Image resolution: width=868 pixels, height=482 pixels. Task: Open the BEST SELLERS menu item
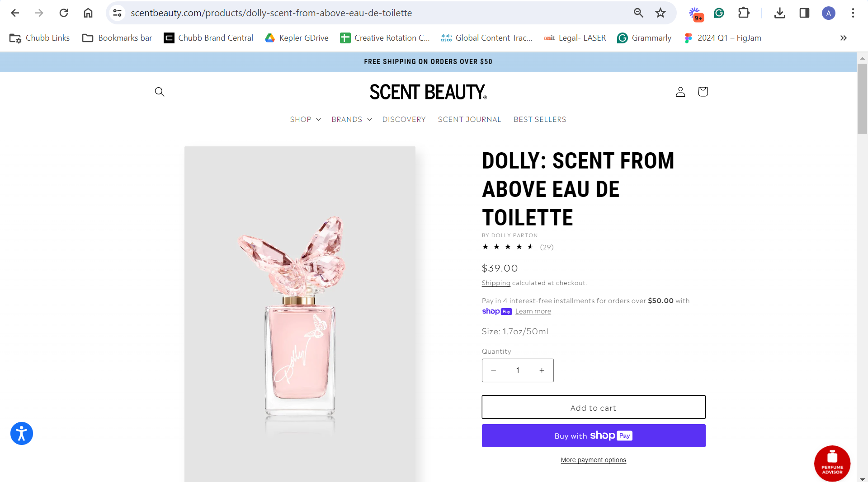point(540,119)
